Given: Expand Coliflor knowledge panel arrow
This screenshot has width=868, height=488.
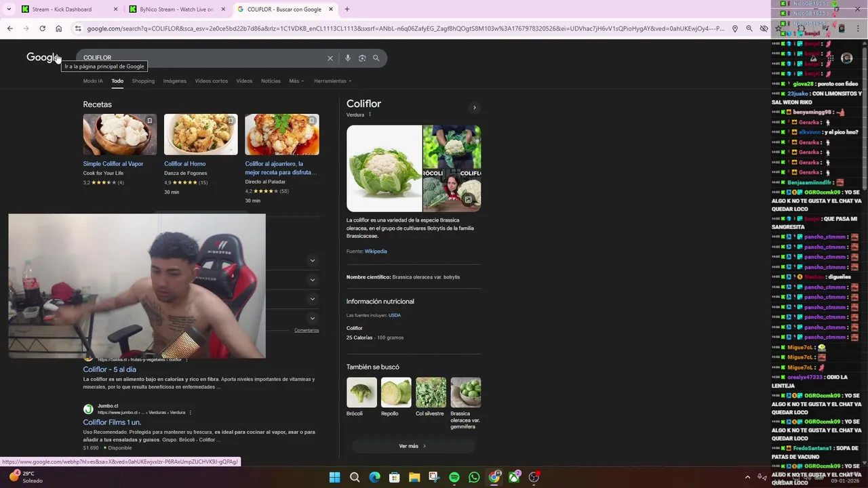Looking at the screenshot, I should pos(475,107).
